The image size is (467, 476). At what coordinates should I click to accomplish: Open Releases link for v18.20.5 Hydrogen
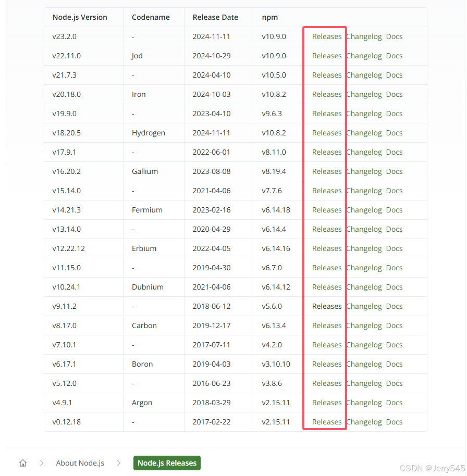pyautogui.click(x=327, y=133)
